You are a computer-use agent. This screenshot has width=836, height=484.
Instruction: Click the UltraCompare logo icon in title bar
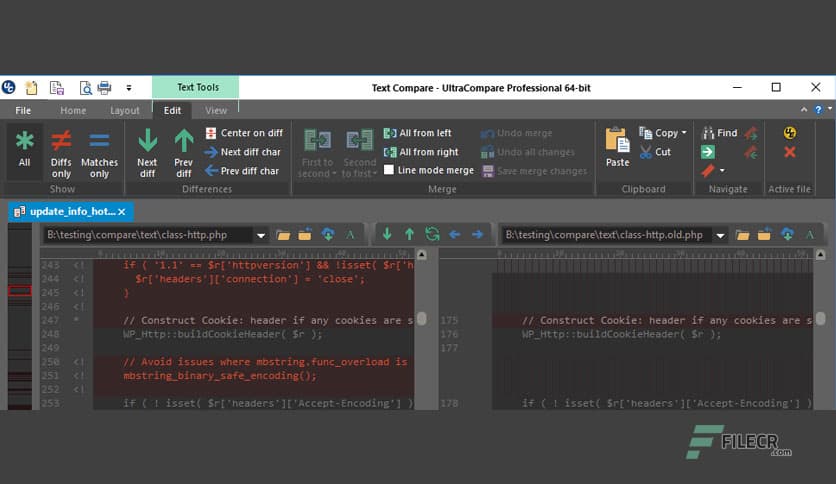pyautogui.click(x=9, y=87)
